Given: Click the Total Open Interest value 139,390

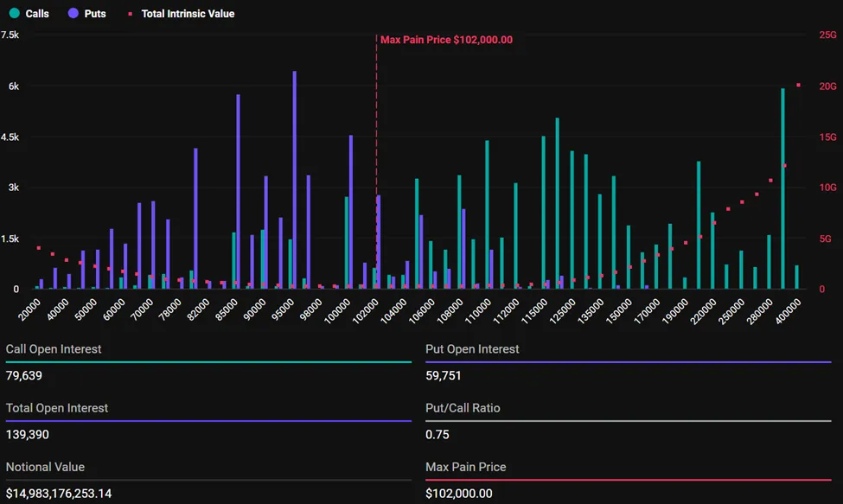Looking at the screenshot, I should (x=28, y=435).
